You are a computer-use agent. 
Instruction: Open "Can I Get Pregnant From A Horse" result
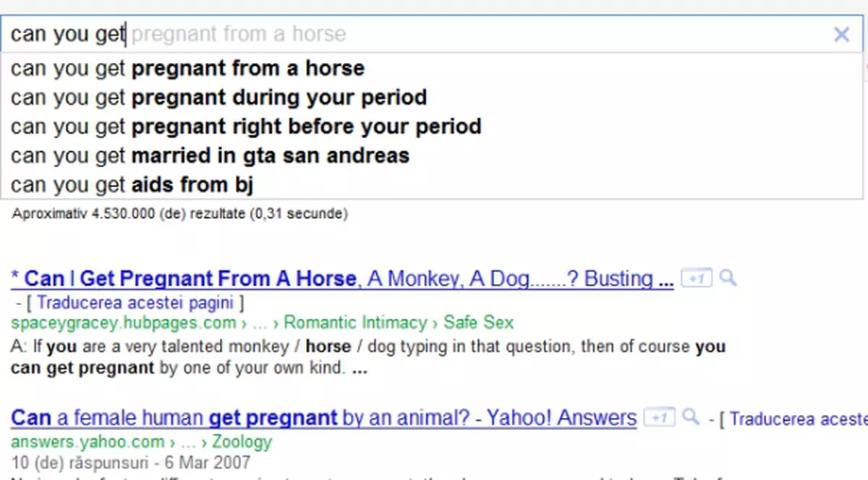point(184,279)
